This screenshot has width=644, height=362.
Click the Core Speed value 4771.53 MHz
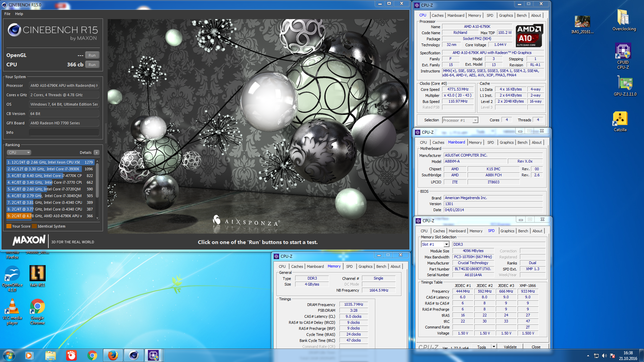coord(458,89)
